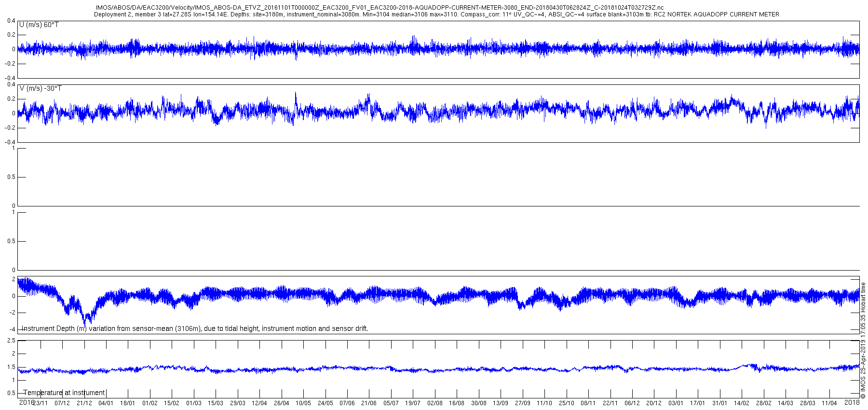Select the 'Deployment 2, member 3' metadata line

(x=436, y=14)
